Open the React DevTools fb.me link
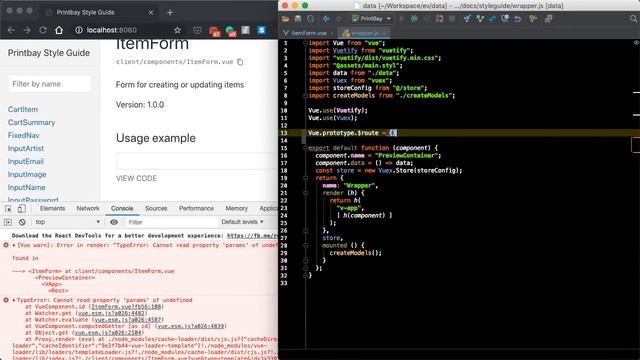The image size is (640, 360). (x=252, y=236)
